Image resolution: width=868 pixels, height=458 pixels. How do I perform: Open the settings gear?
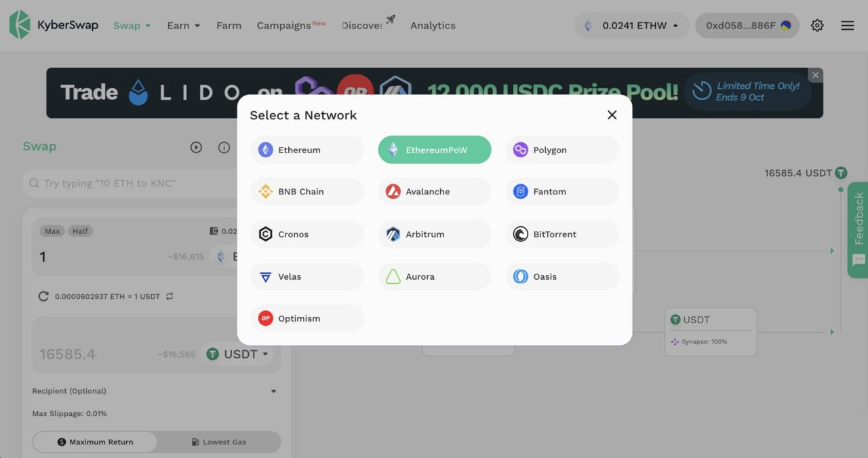817,26
